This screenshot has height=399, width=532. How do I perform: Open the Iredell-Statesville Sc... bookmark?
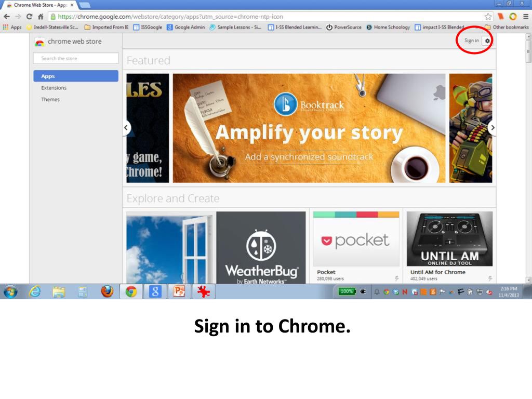tap(52, 27)
